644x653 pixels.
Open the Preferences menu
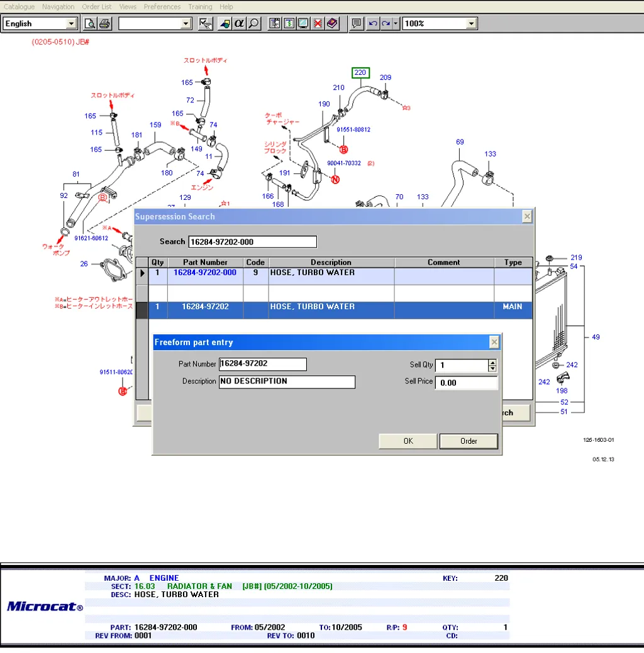point(162,7)
